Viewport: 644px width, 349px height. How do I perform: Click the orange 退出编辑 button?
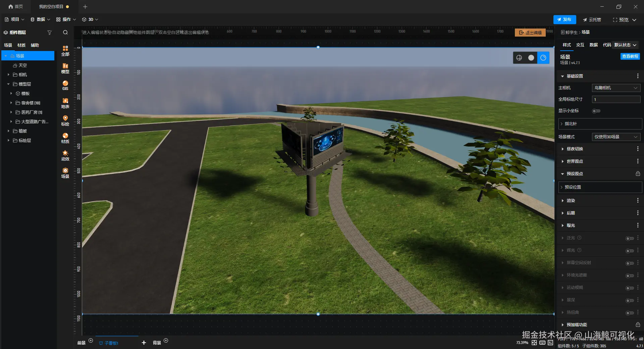[x=530, y=33]
